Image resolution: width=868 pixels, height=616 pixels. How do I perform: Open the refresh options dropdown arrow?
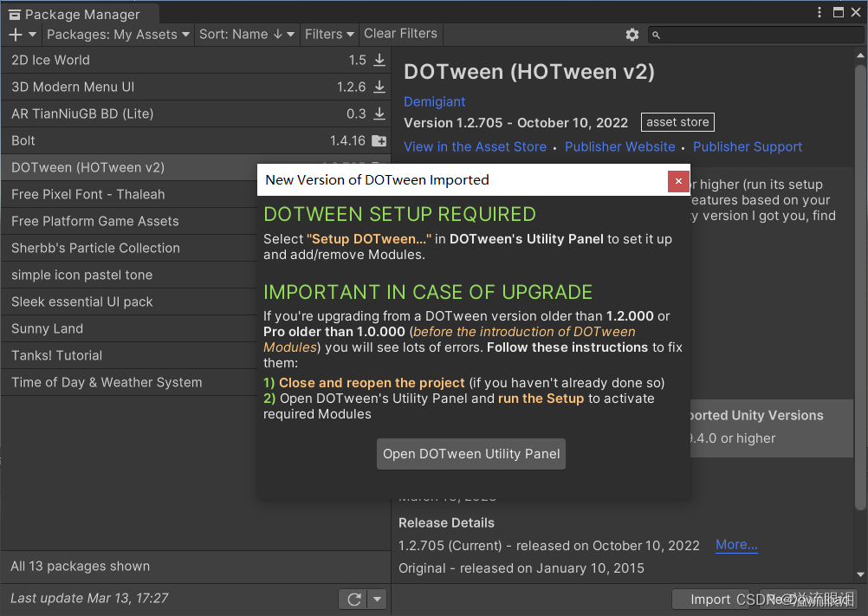click(378, 599)
